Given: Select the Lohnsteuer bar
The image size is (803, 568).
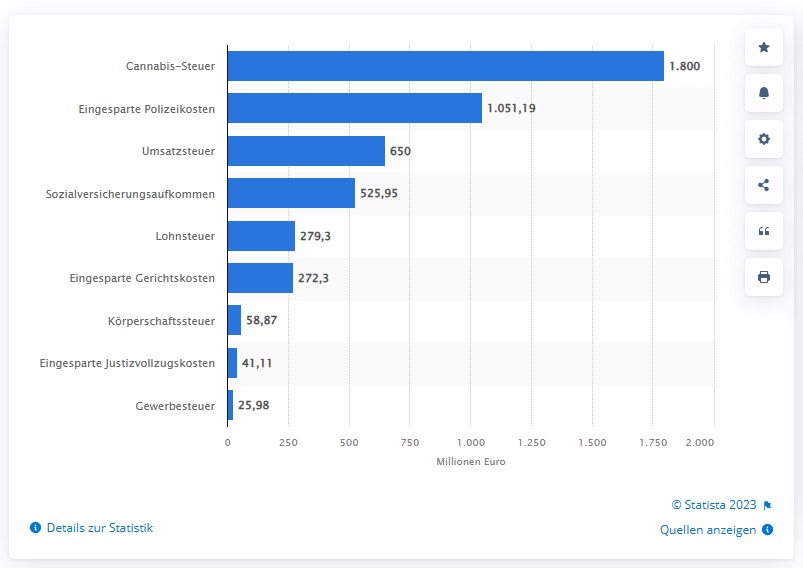Looking at the screenshot, I should tap(261, 236).
